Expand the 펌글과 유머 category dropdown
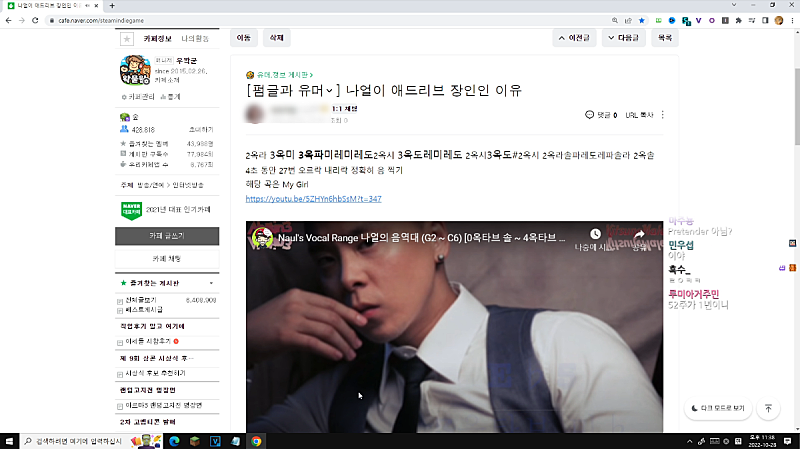Screen dimensions: 800x449 (x=330, y=90)
